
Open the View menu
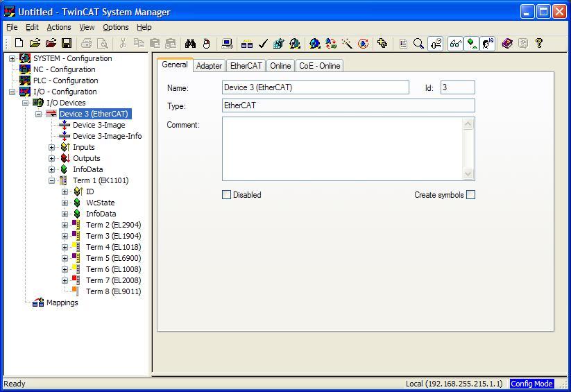coord(87,27)
